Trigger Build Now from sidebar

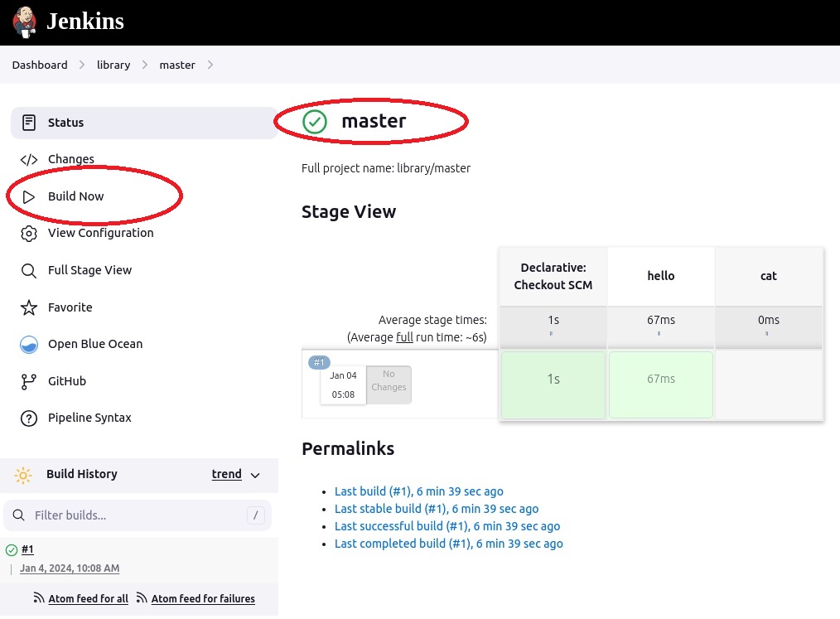[76, 196]
